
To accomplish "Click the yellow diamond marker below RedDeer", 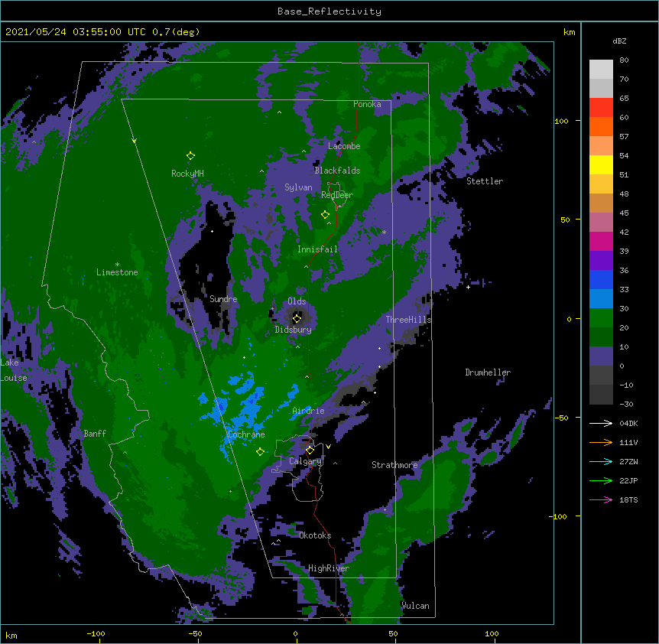I will coord(325,215).
